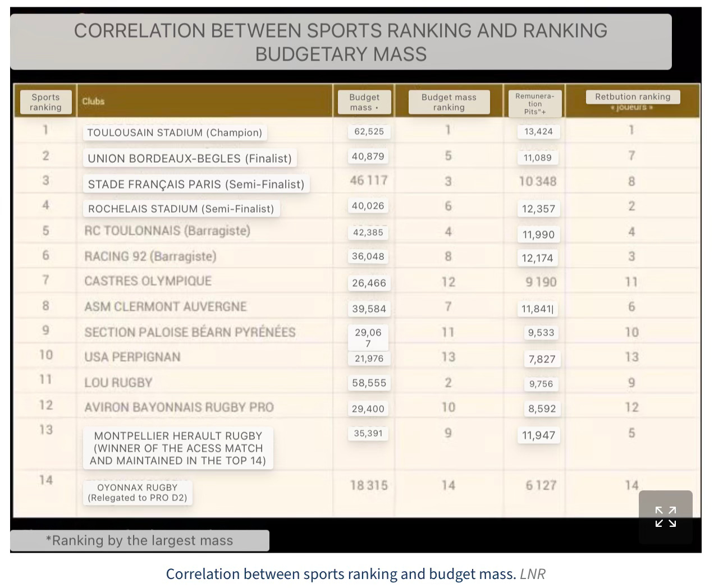Click the 'Budget mass ranking' column header
The height and width of the screenshot is (588, 714).
(449, 102)
